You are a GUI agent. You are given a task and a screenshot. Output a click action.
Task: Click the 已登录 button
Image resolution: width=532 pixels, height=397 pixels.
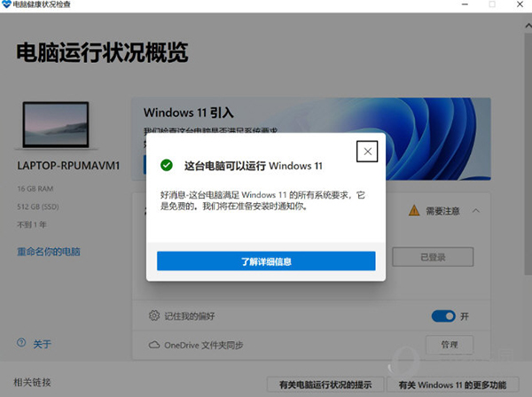[x=433, y=257]
